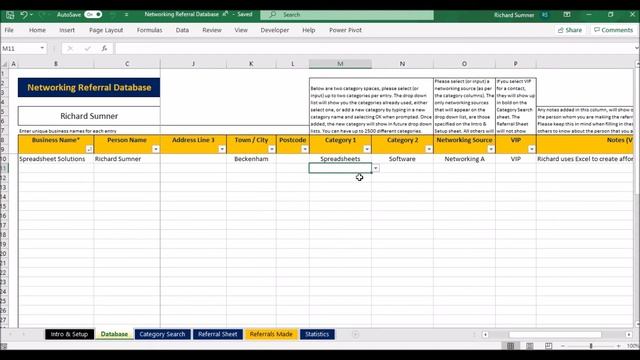The width and height of the screenshot is (640, 360).
Task: Switch to Normal view icon
Action: click(510, 346)
